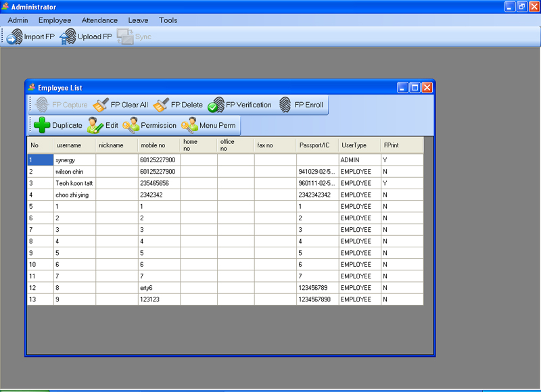Select the synergy username cell
Viewport: 541px width, 392px height.
coord(74,160)
